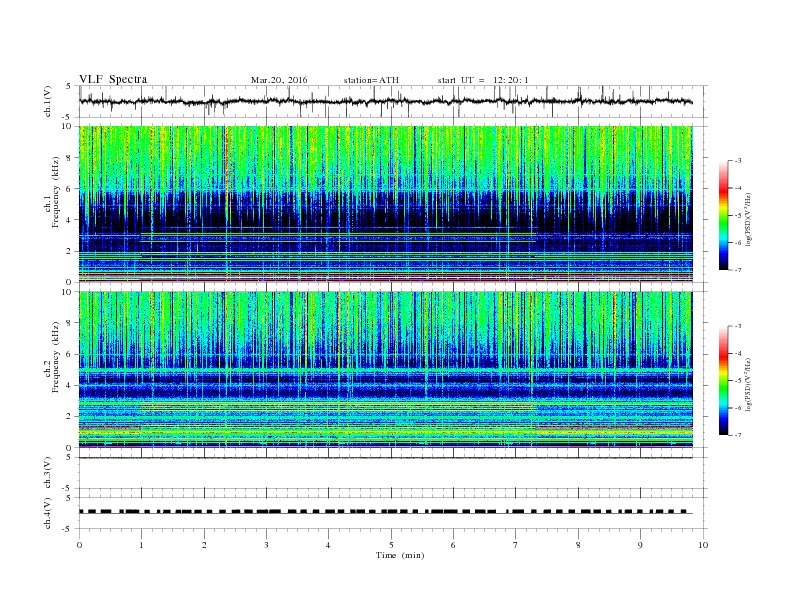Click the '4' kHz tick of ch.2 spectrogram
Viewport: 792px width, 612px height.
coord(69,385)
